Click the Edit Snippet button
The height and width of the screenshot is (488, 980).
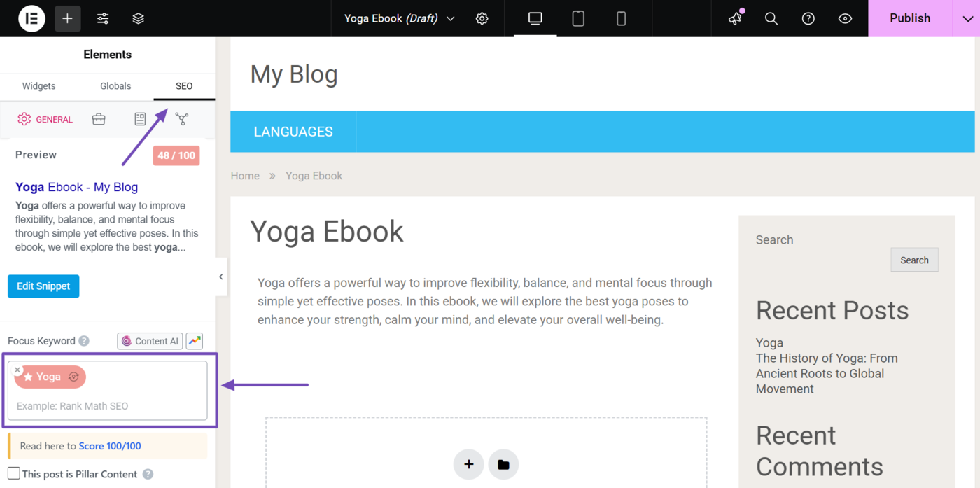[x=43, y=286]
